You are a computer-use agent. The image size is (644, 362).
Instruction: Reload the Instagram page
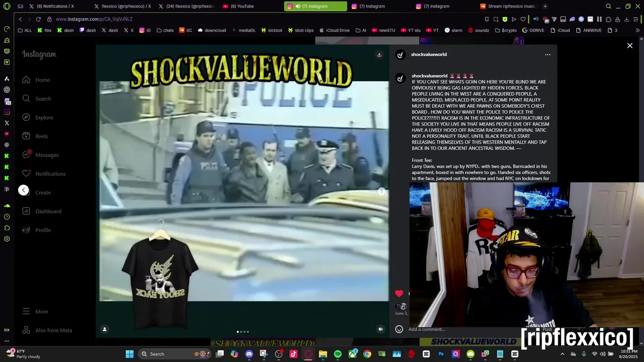point(38,19)
